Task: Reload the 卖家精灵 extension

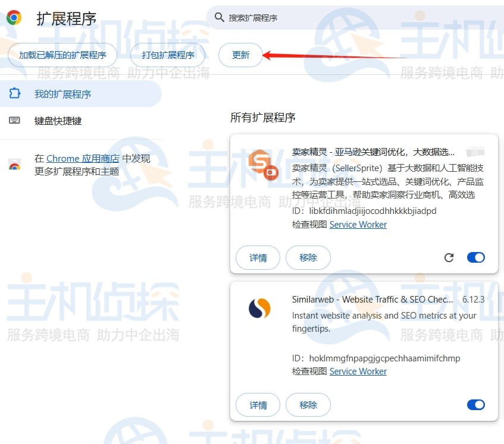Action: (449, 257)
